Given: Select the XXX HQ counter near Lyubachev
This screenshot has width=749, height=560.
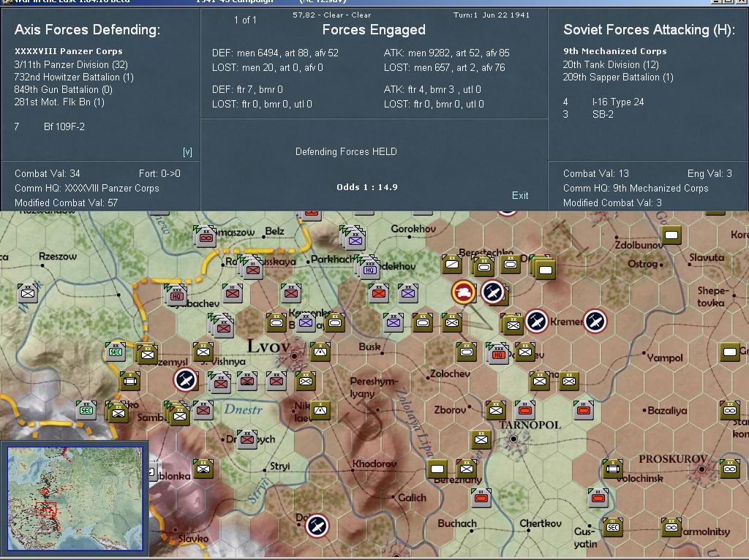Looking at the screenshot, I should pos(176,295).
